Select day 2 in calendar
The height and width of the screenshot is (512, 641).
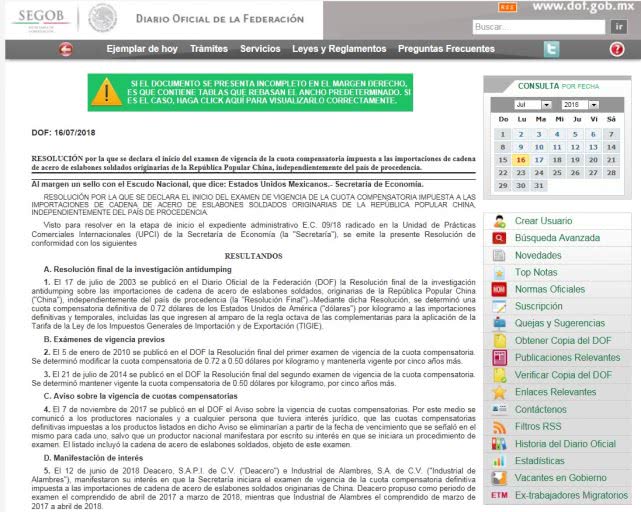[x=521, y=134]
